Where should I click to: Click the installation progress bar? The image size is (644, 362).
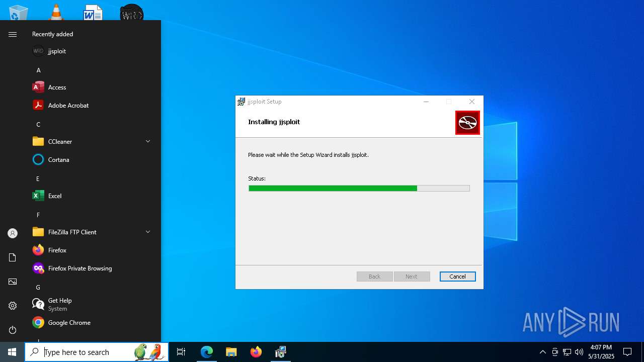click(x=359, y=188)
